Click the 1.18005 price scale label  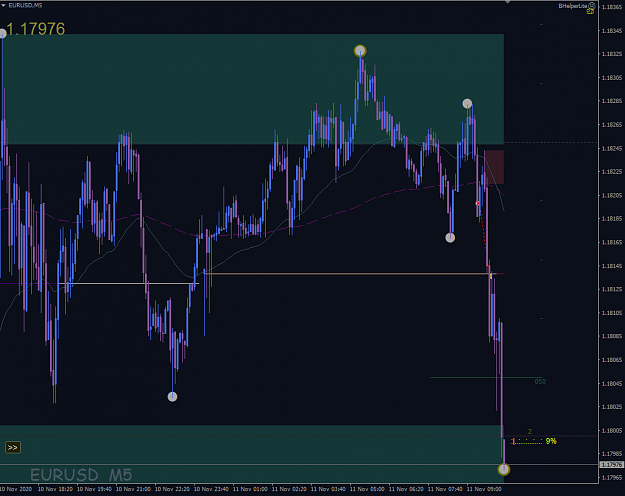click(x=612, y=431)
